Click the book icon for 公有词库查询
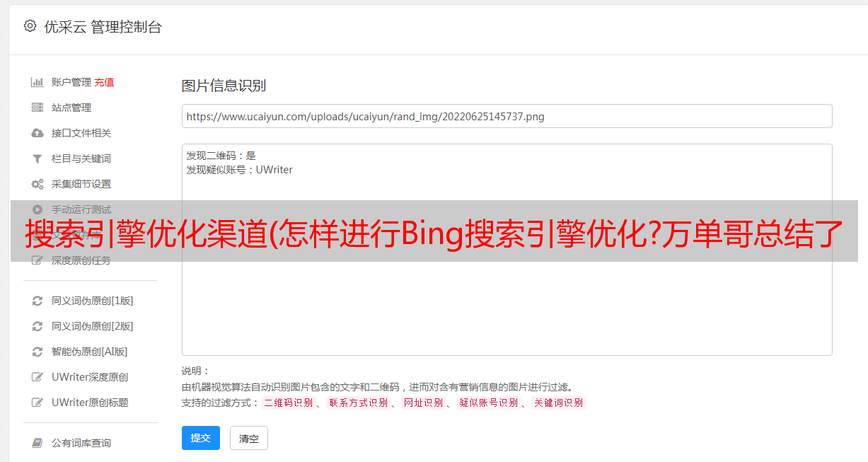Image resolution: width=868 pixels, height=462 pixels. [x=37, y=443]
